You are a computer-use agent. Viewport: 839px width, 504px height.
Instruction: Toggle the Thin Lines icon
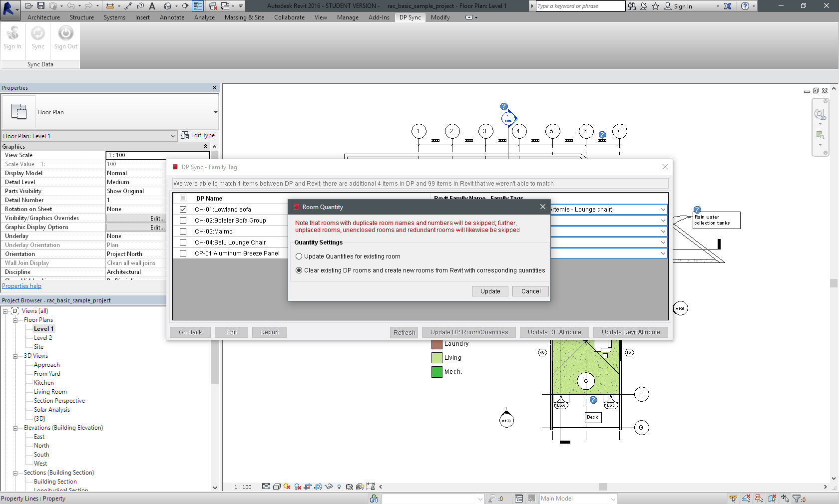[x=198, y=6]
